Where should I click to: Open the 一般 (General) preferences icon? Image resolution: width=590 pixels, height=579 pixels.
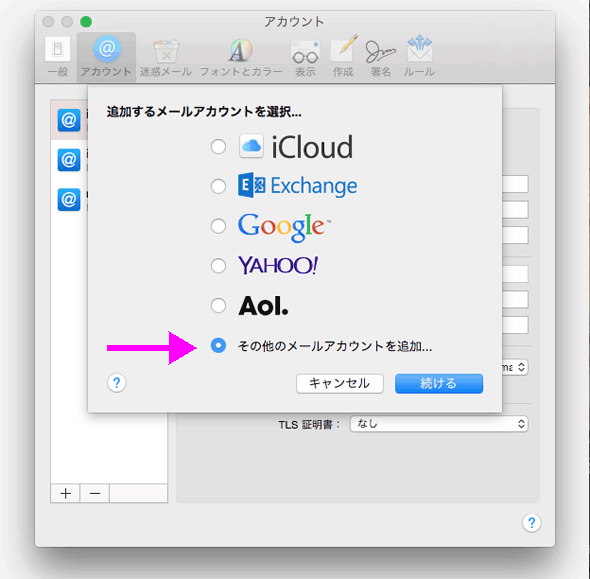[x=58, y=56]
